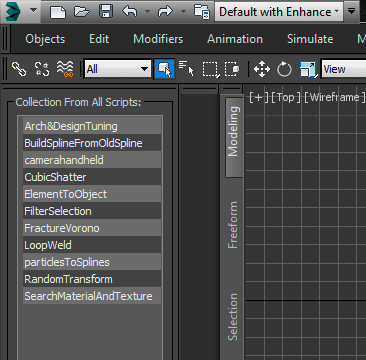Open the Modifiers menu
366x360 pixels.
pos(158,39)
